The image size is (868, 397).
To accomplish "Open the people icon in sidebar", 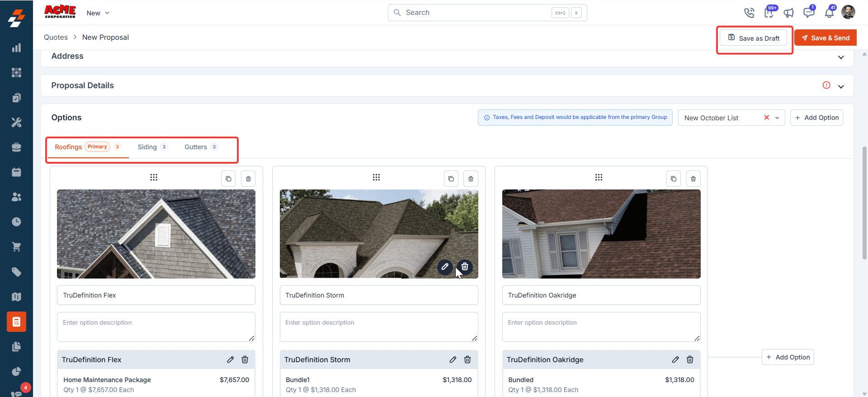I will (16, 197).
